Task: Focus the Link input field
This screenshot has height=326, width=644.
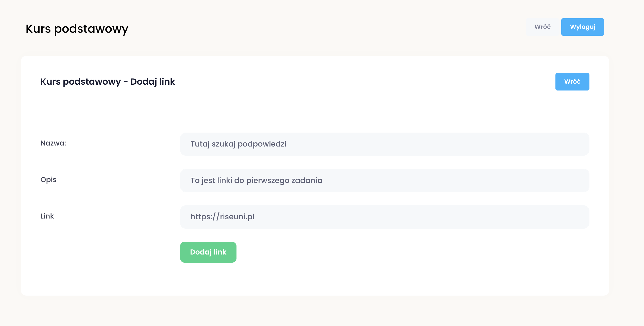Action: (384, 217)
